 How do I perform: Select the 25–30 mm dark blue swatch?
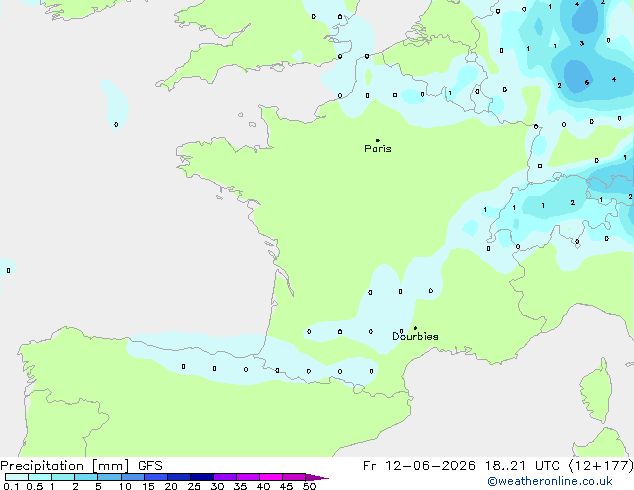(202, 477)
